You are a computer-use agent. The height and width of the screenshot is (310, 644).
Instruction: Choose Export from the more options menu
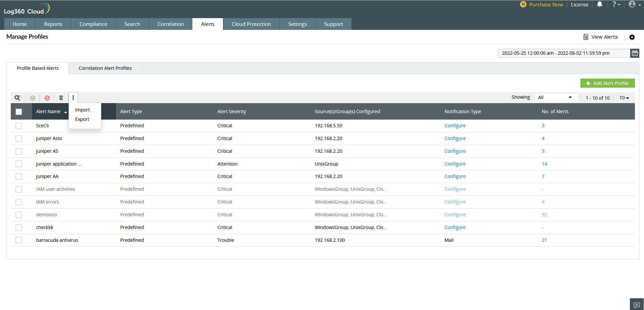click(82, 119)
